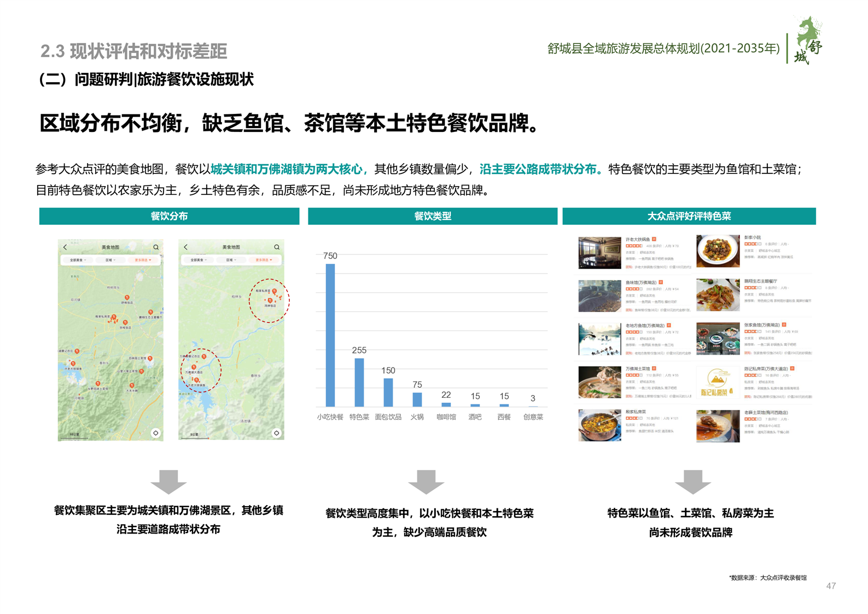Open the 全部美食 dropdown on left map
Screen dimensions: 868x614
pos(78,260)
